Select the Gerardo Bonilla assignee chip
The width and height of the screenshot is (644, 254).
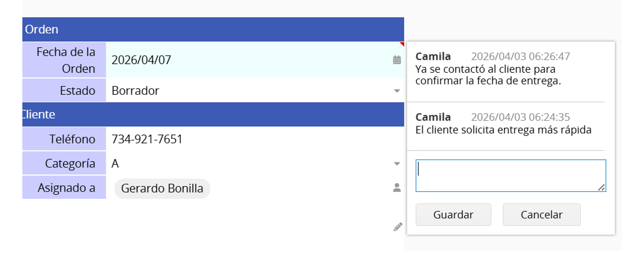[162, 189]
